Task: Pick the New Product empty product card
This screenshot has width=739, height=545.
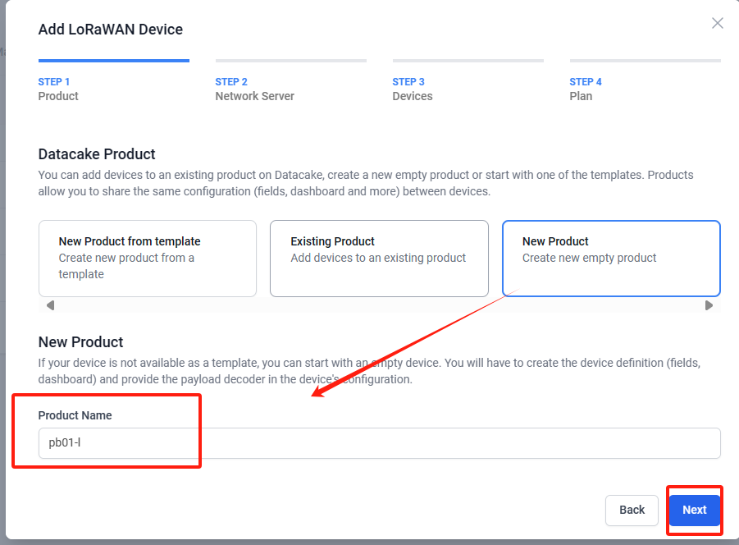Action: tap(611, 258)
